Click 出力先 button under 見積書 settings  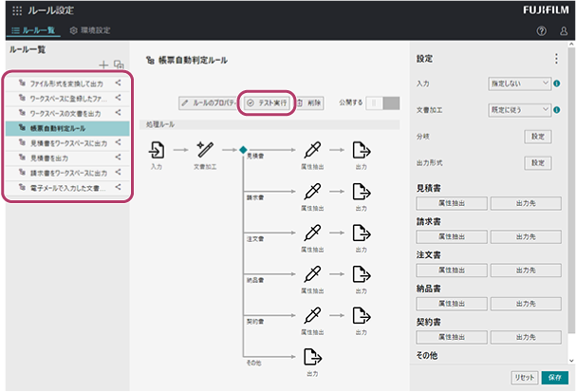tap(526, 203)
